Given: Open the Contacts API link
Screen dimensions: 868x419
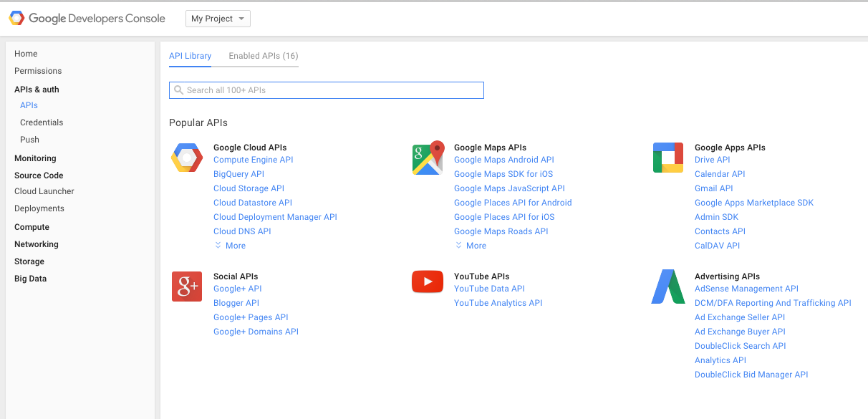Looking at the screenshot, I should (720, 231).
